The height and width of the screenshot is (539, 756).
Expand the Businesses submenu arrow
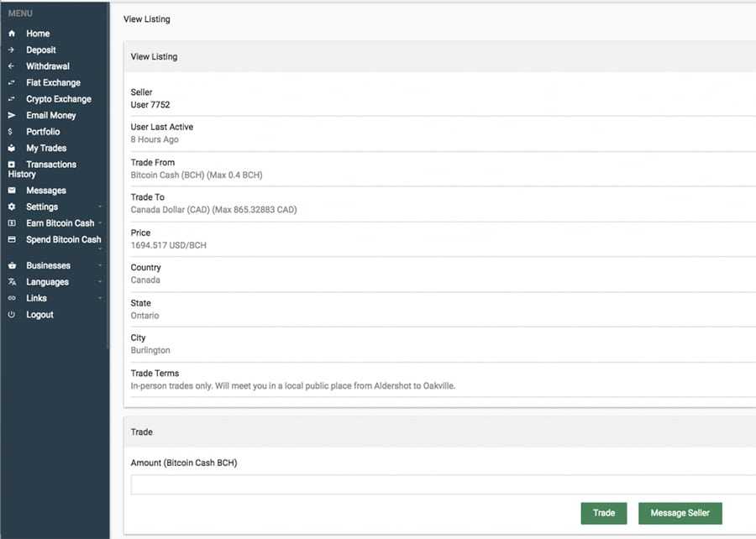100,265
